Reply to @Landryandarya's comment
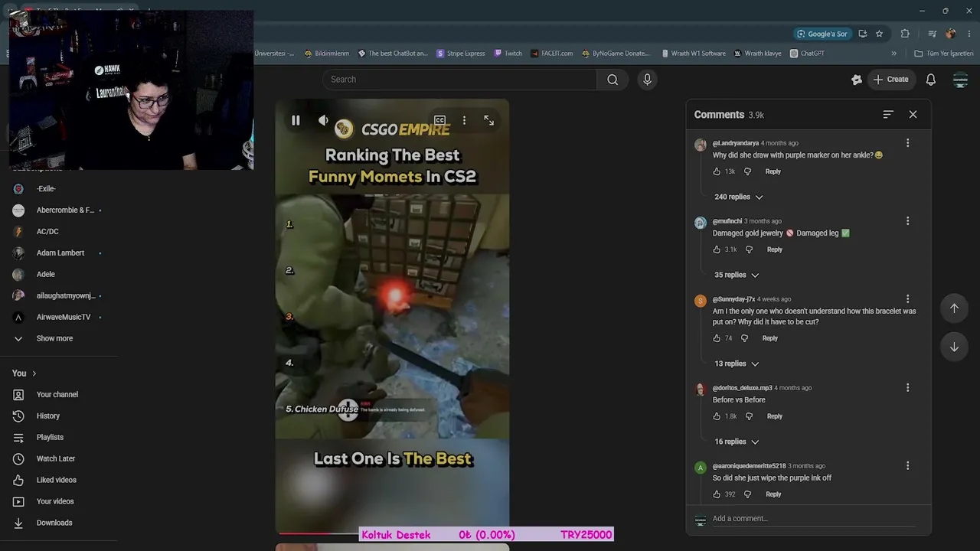 [x=773, y=171]
